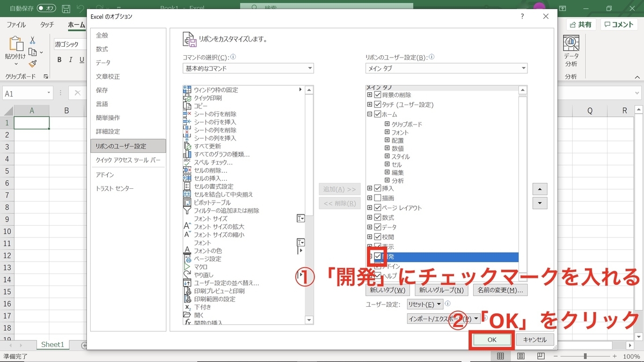Select the セルの挿入 command icon
This screenshot has width=644, height=362.
click(x=187, y=179)
